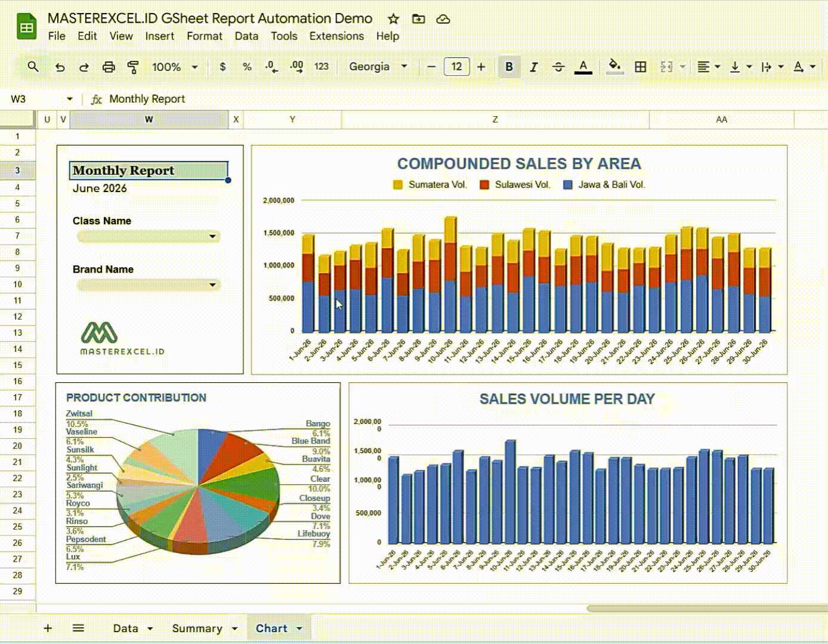Click the formula bar text
The image size is (828, 644).
tap(147, 99)
